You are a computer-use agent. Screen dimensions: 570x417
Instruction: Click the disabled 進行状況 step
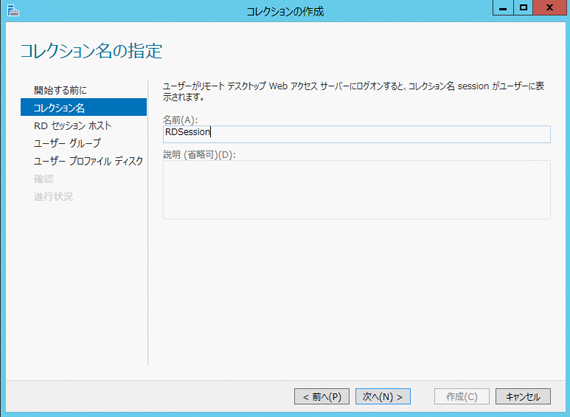[x=53, y=196]
